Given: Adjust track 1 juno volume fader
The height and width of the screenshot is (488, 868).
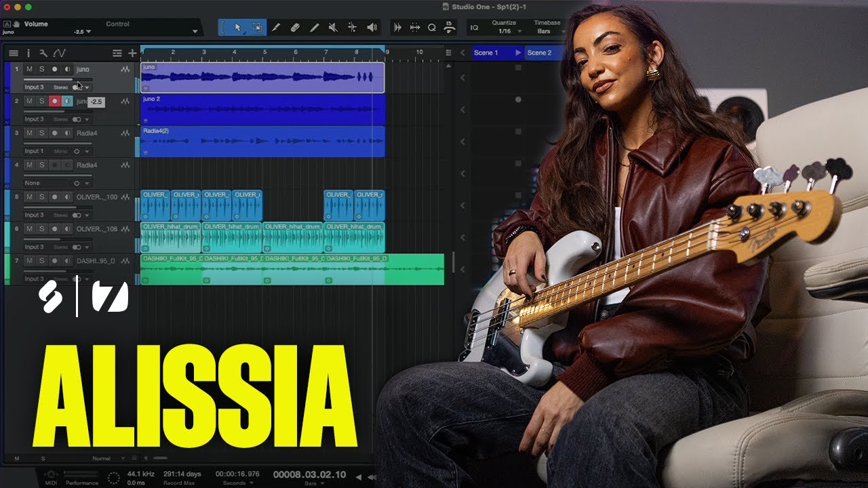Looking at the screenshot, I should [x=58, y=79].
